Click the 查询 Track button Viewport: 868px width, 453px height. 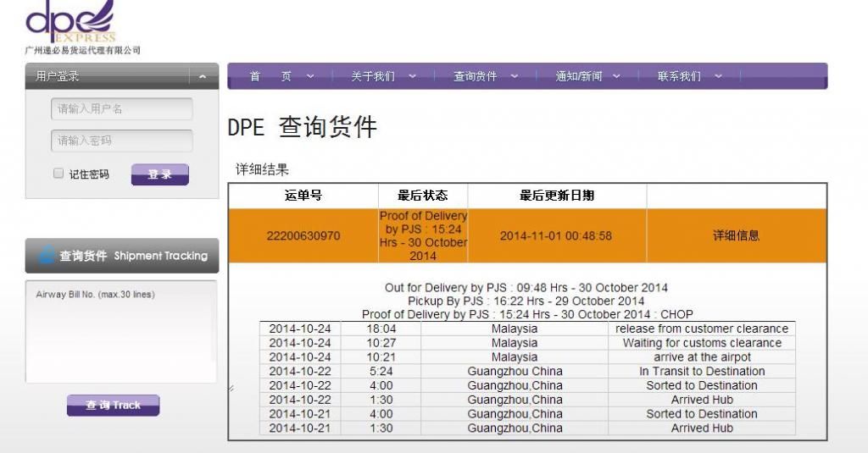(113, 406)
